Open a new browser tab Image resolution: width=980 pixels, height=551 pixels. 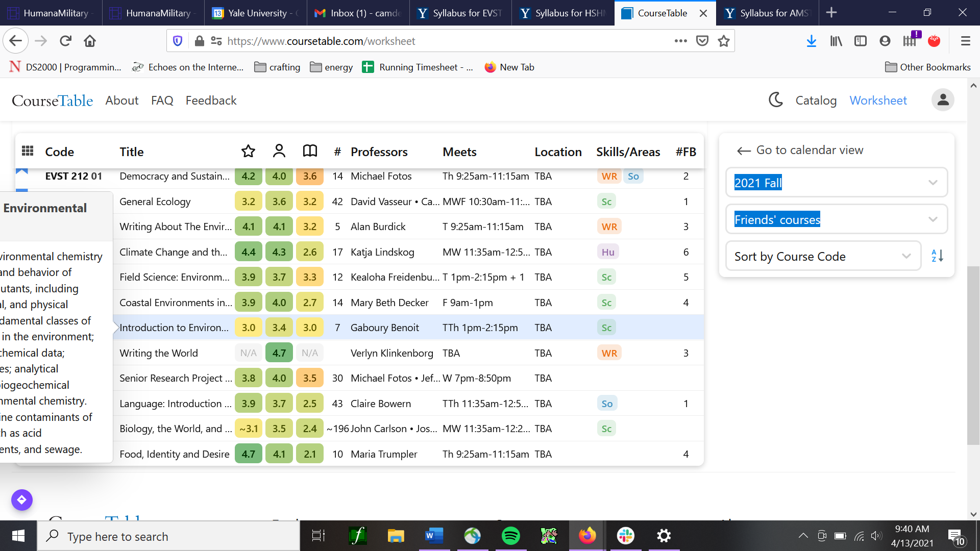pos(831,13)
